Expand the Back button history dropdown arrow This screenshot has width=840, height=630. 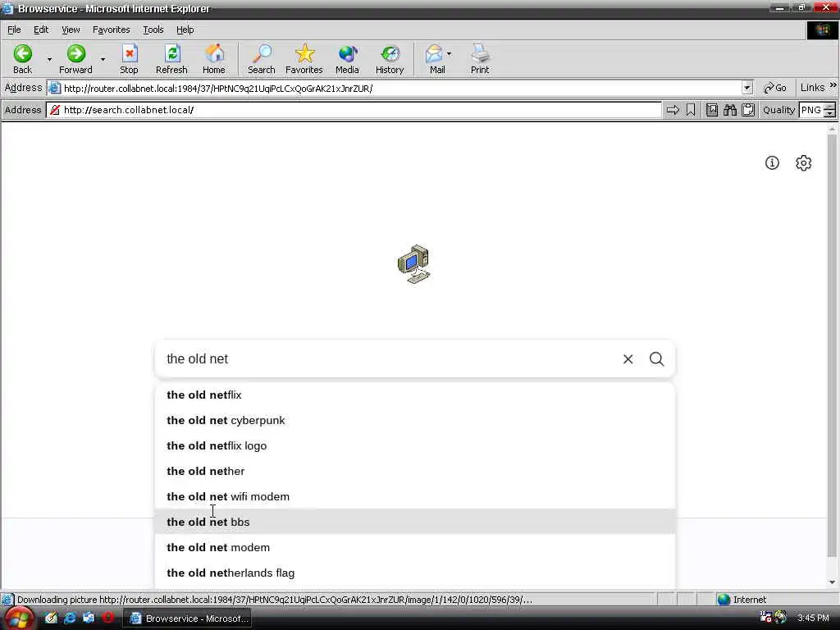49,59
